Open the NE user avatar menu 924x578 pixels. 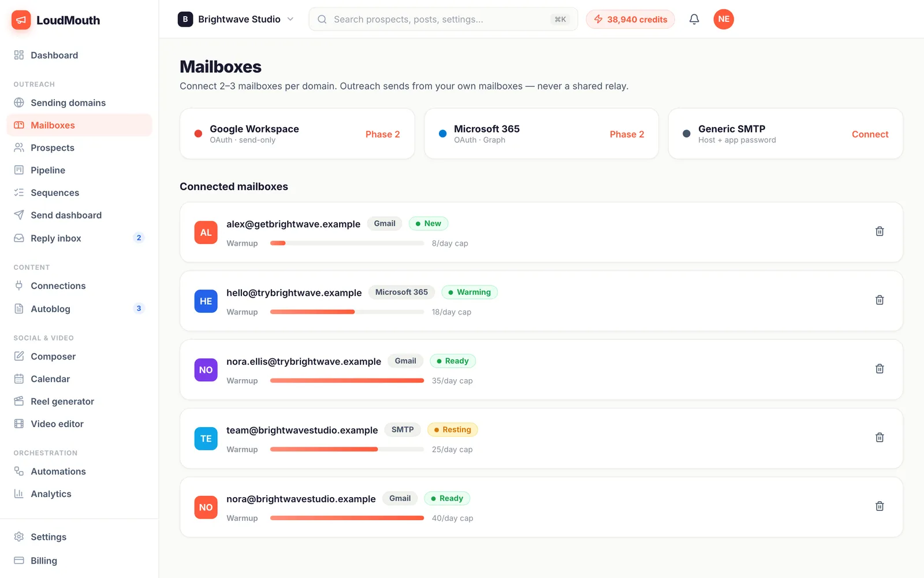point(724,19)
